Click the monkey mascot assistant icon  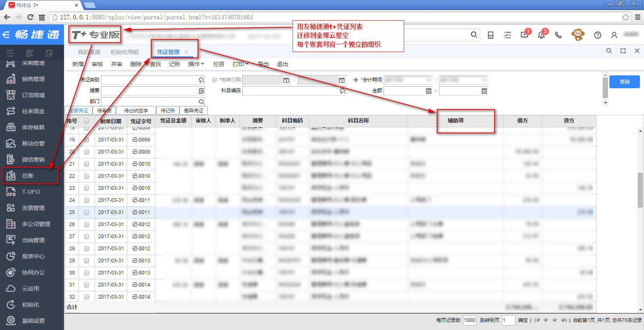(x=578, y=35)
